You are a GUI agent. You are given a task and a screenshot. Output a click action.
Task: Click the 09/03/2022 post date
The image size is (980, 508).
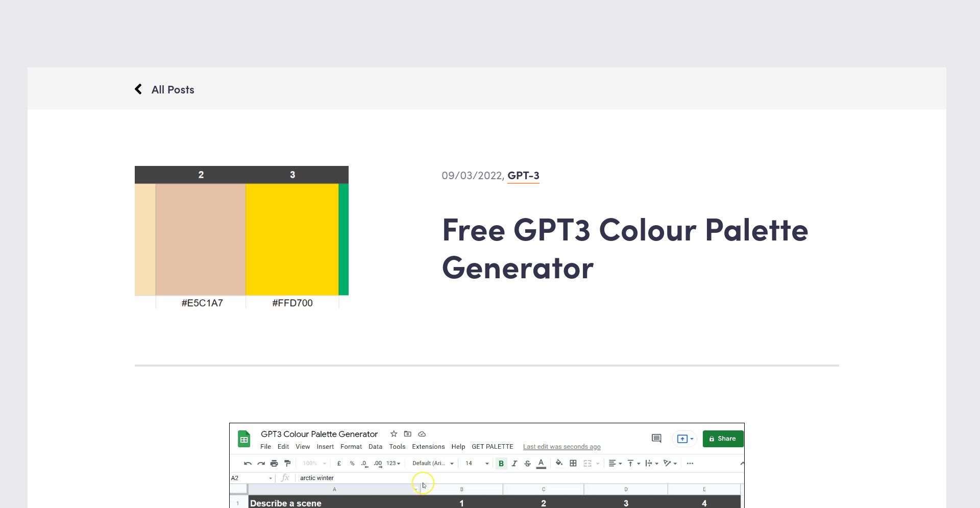(472, 176)
